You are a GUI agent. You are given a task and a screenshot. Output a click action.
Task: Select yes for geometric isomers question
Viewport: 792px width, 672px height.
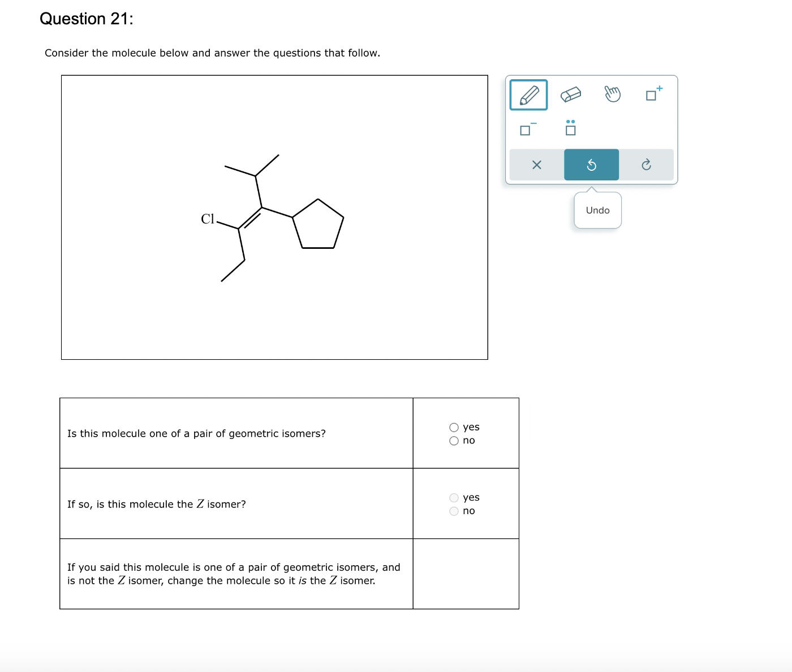click(453, 427)
